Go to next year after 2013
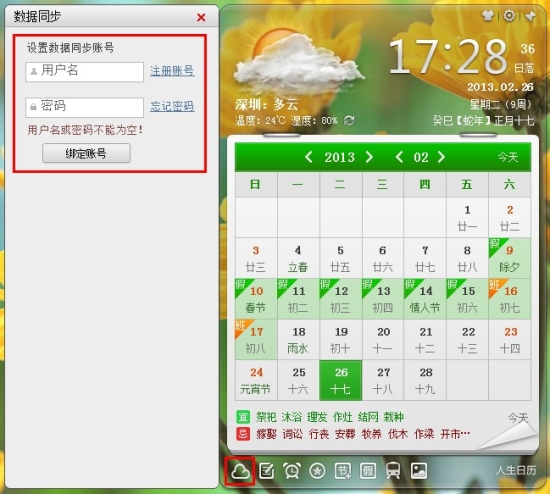The height and width of the screenshot is (494, 550). [x=369, y=157]
